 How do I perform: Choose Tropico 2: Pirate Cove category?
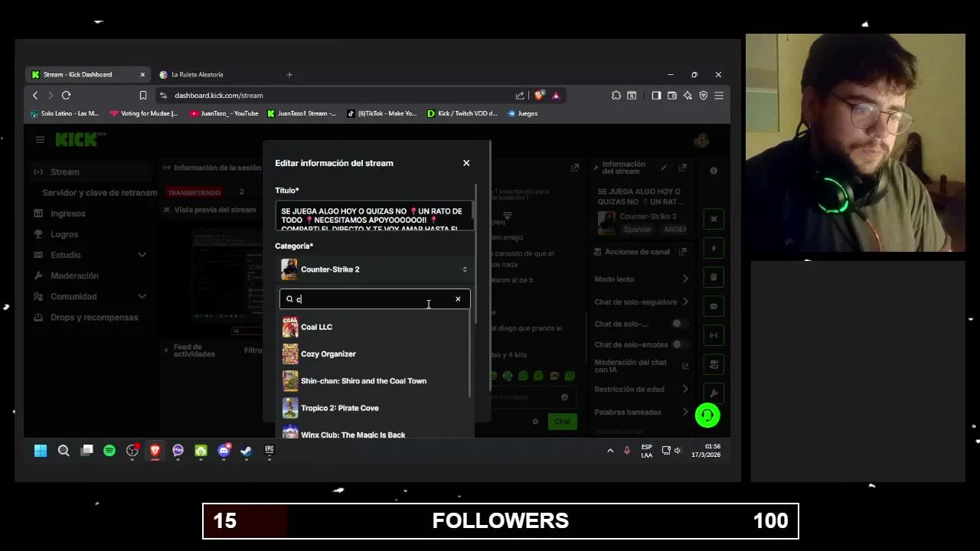(374, 408)
